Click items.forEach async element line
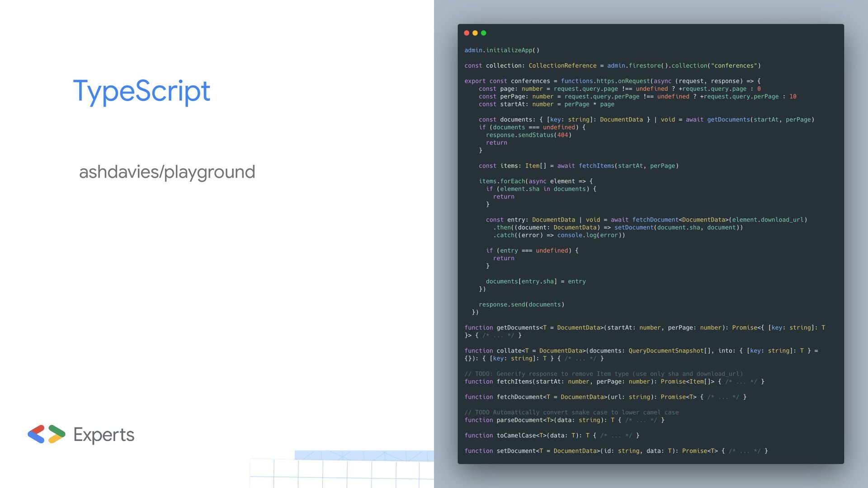Image resolution: width=868 pixels, height=488 pixels. (x=535, y=181)
